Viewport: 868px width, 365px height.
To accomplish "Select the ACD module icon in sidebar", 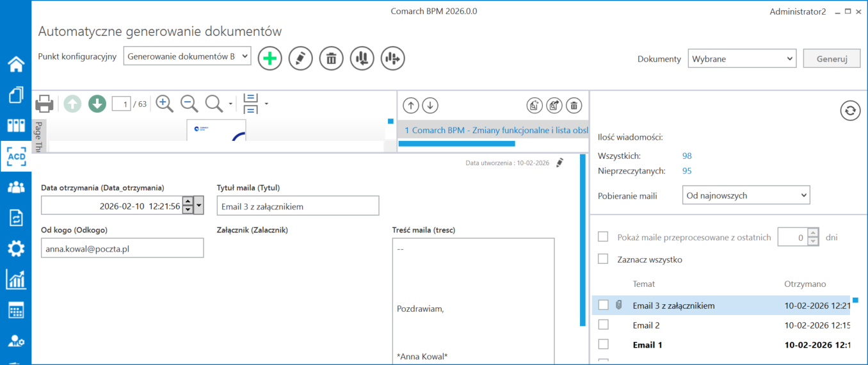I will click(15, 156).
